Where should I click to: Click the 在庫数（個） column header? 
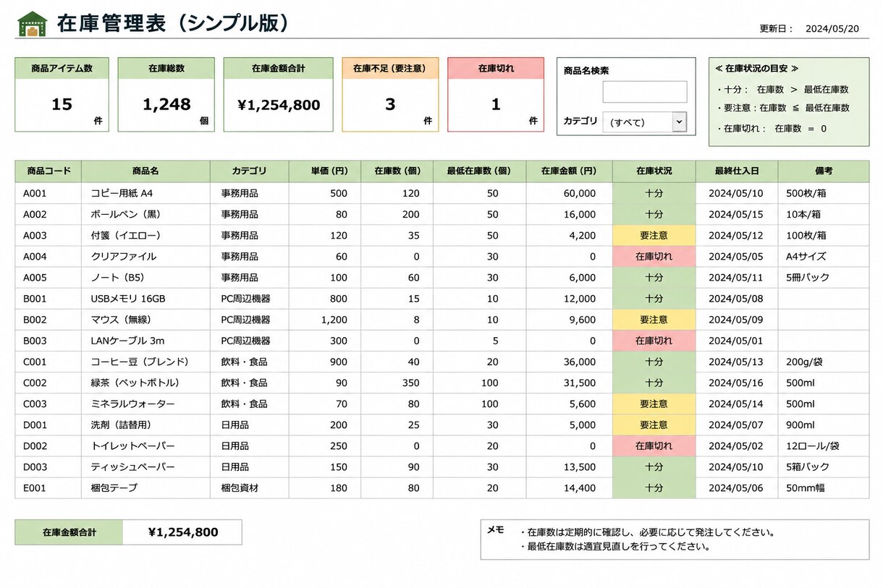[x=397, y=171]
